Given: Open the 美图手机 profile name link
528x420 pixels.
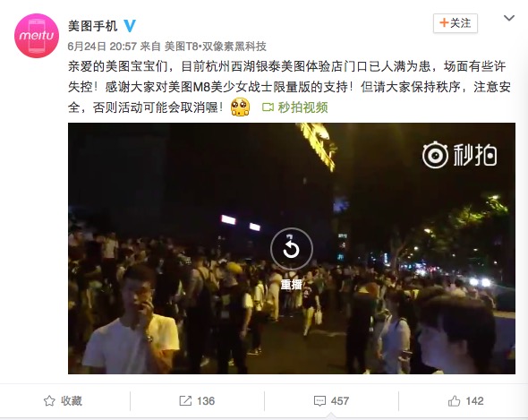Looking at the screenshot, I should (92, 26).
